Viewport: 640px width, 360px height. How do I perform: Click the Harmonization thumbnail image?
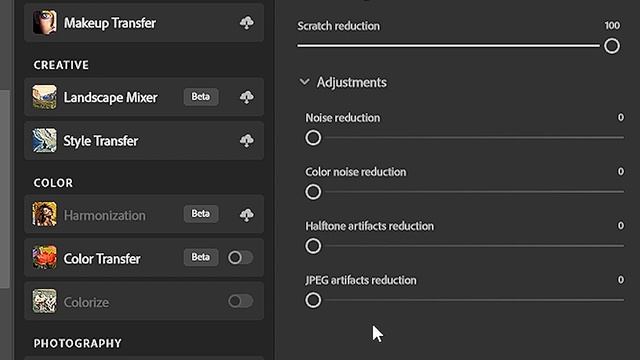coord(44,214)
